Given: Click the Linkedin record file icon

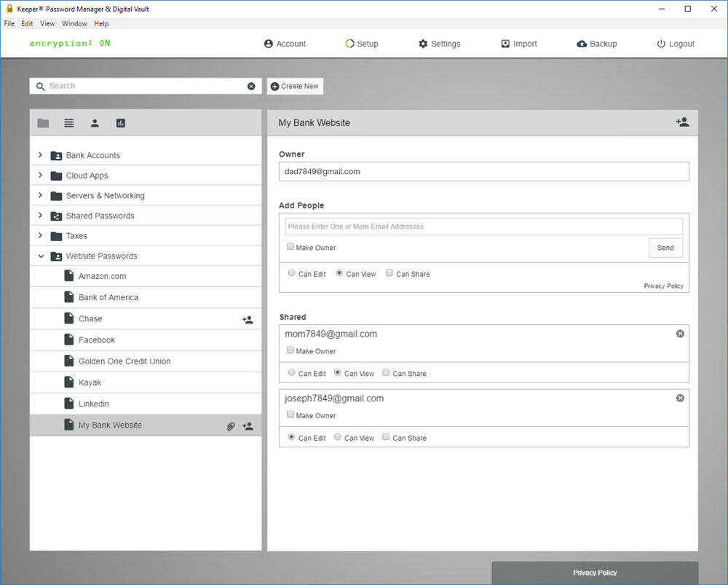Looking at the screenshot, I should (68, 404).
